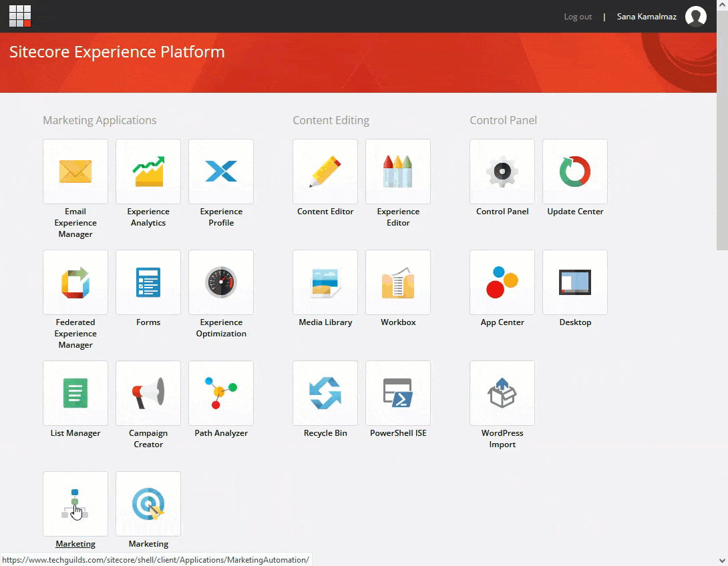Click the underlined Marketing link

(x=75, y=544)
